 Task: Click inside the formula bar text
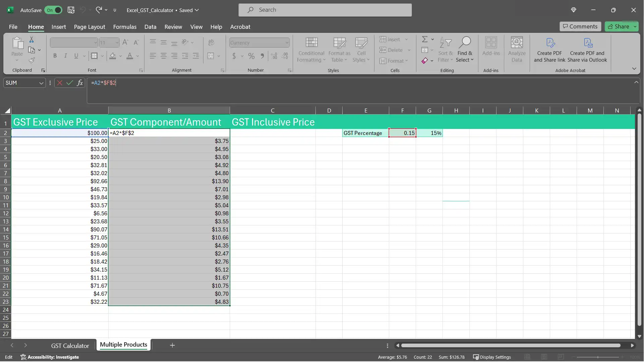click(103, 83)
